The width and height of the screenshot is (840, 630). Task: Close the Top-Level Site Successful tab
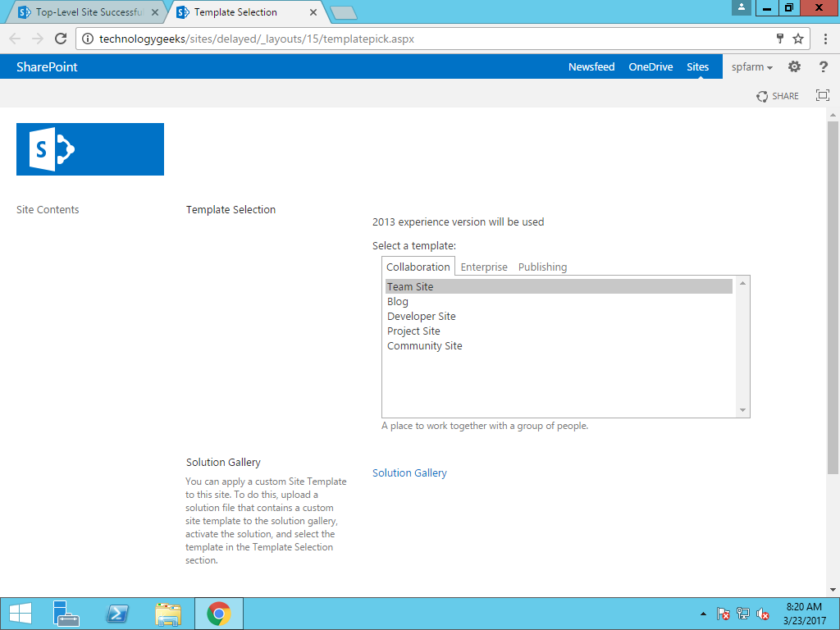(x=155, y=12)
